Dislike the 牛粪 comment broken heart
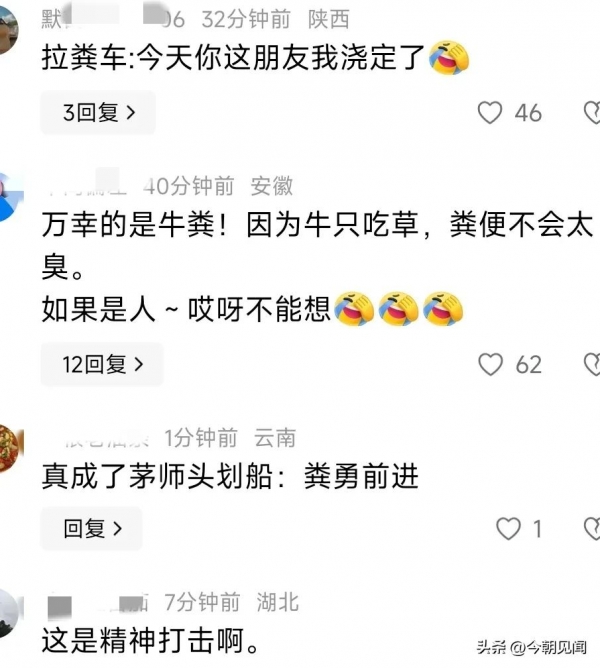Screen dimensions: 600x668 [592, 365]
